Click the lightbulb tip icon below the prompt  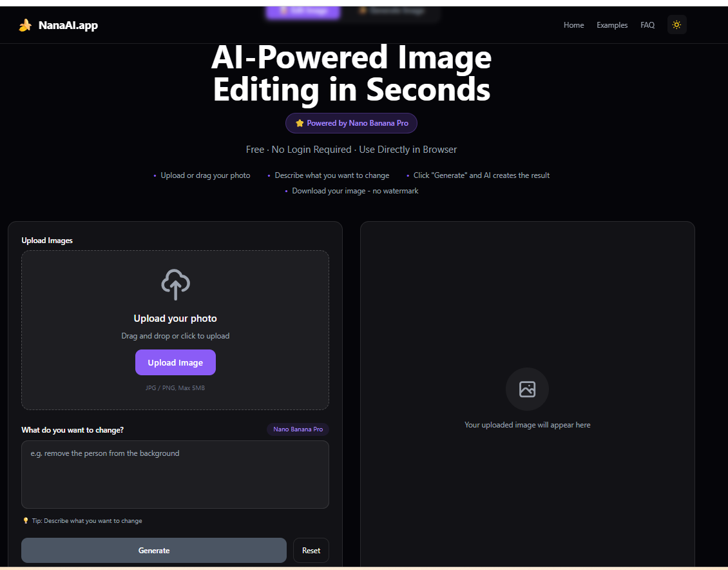click(x=26, y=520)
